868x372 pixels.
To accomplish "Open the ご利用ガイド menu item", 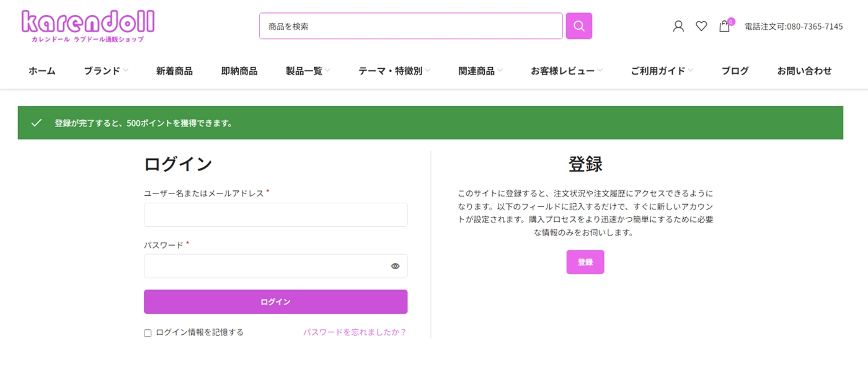I will [x=658, y=71].
